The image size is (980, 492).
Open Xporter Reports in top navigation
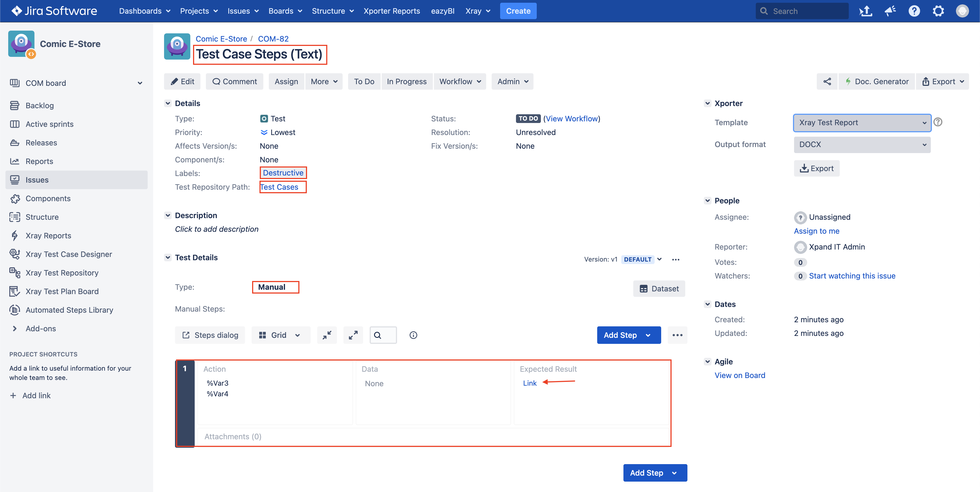[x=392, y=11]
